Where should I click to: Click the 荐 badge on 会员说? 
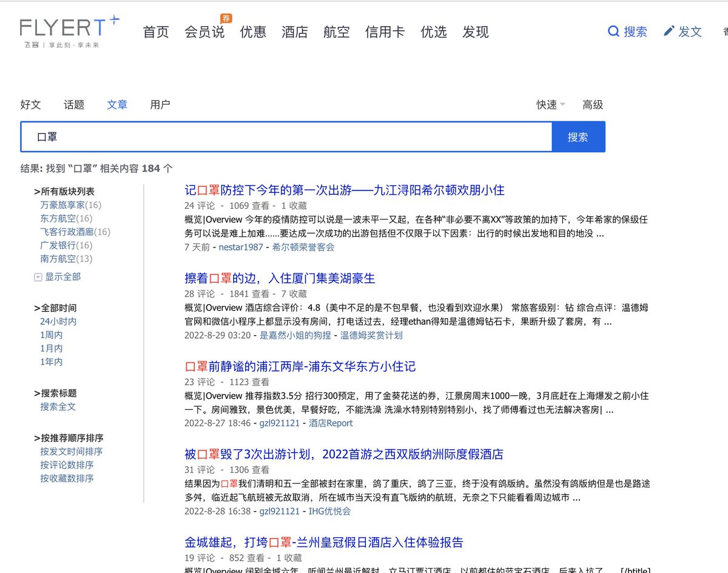click(x=226, y=18)
